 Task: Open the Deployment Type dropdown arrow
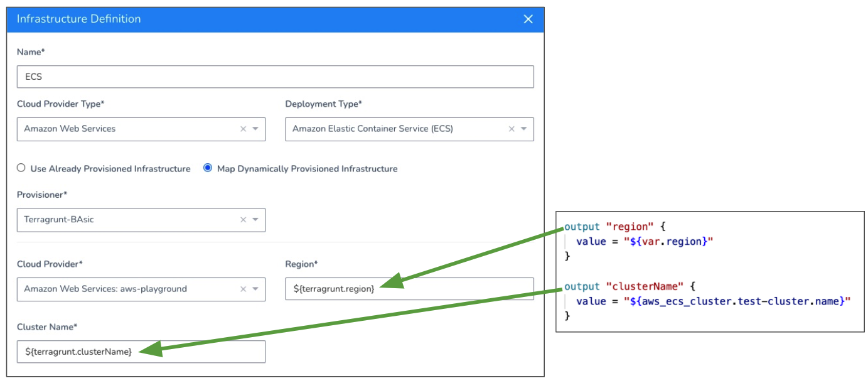[524, 129]
